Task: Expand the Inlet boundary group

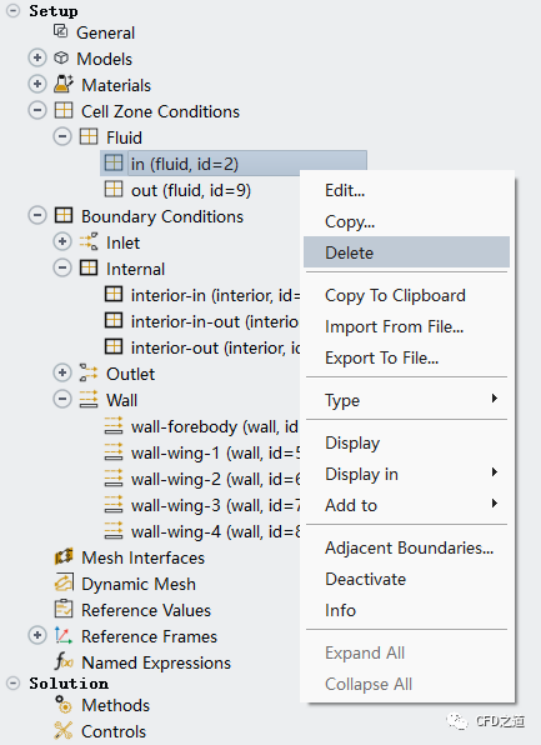Action: [x=62, y=242]
